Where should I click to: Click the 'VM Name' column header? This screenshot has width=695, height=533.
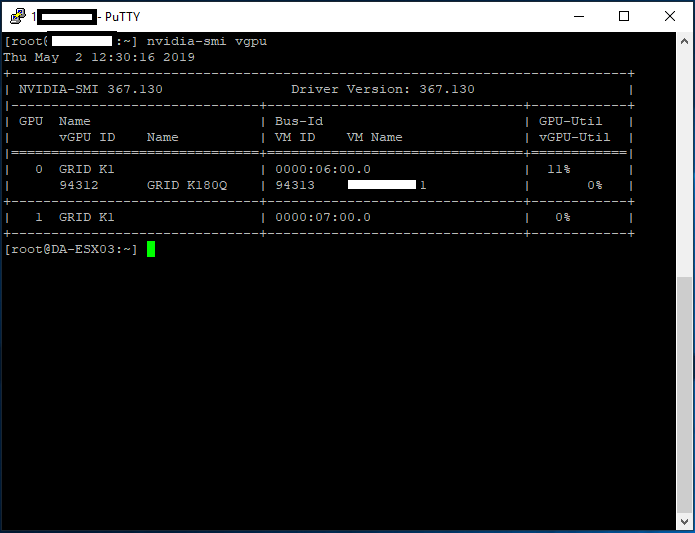pyautogui.click(x=375, y=137)
